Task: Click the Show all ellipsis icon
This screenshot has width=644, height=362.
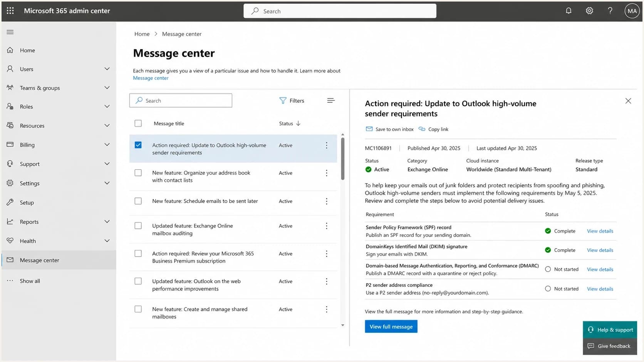Action: [x=10, y=281]
